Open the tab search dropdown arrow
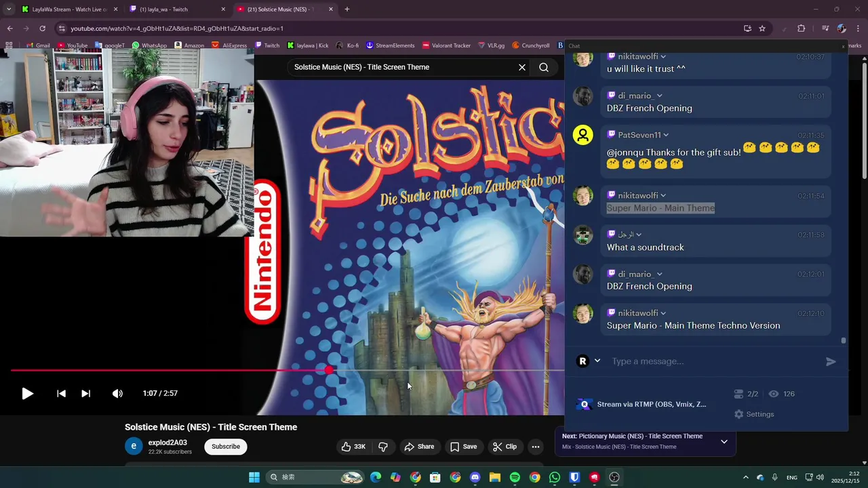868x488 pixels. [9, 9]
